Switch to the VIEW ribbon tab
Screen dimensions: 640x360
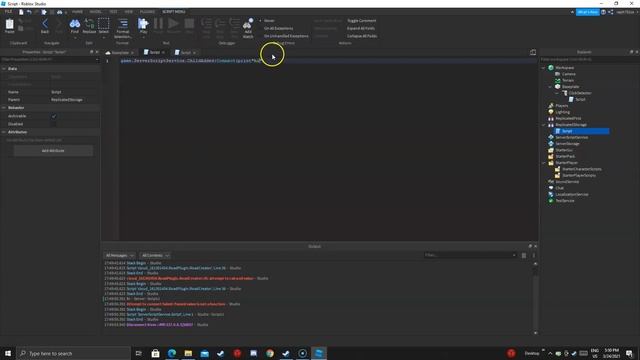(x=129, y=12)
